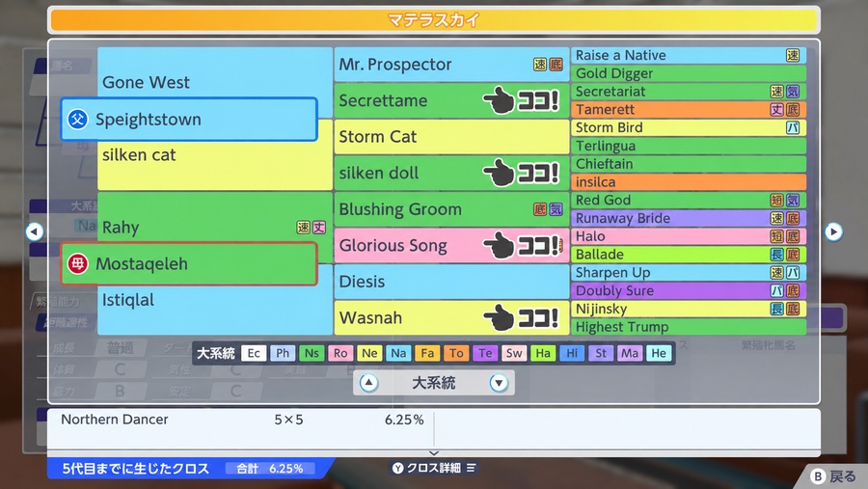Expand the cross list chevron

tap(434, 453)
